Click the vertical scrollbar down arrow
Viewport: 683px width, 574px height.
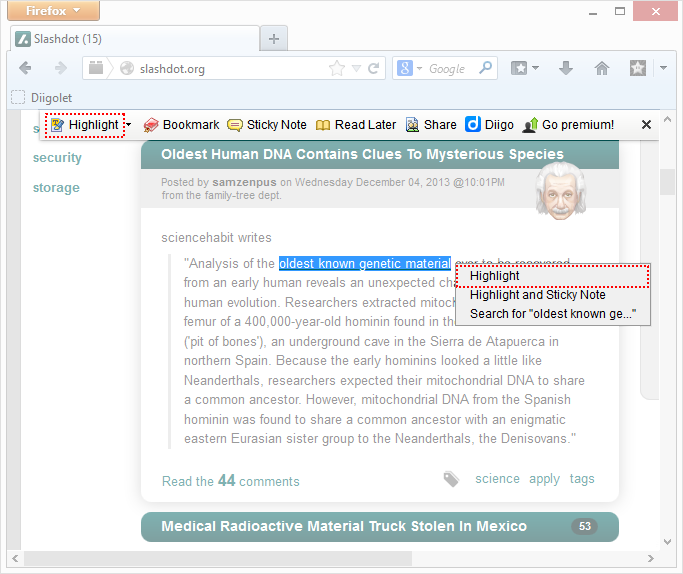(x=667, y=542)
